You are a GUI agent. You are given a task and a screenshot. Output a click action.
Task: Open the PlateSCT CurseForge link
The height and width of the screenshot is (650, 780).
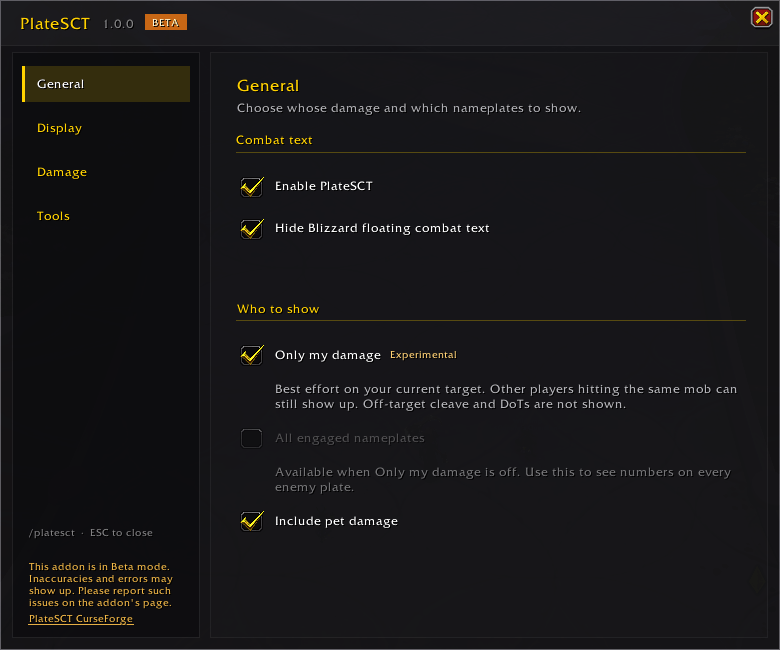81,619
